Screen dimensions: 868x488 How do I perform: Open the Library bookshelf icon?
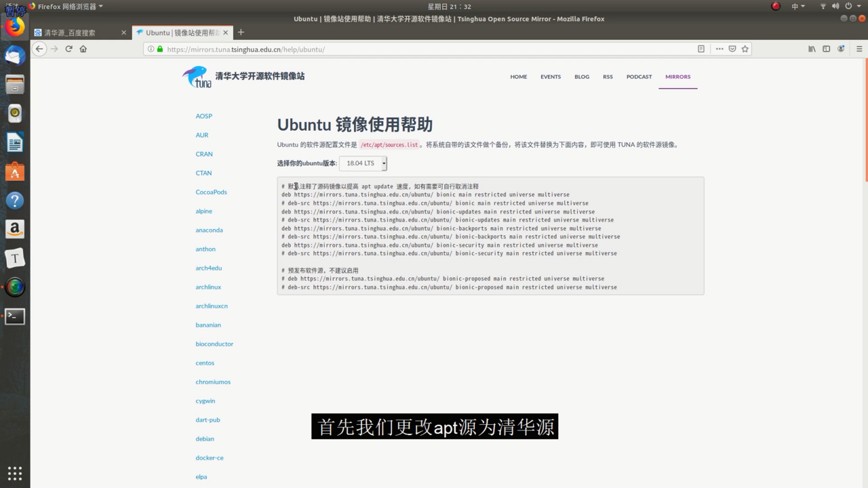[x=812, y=49]
